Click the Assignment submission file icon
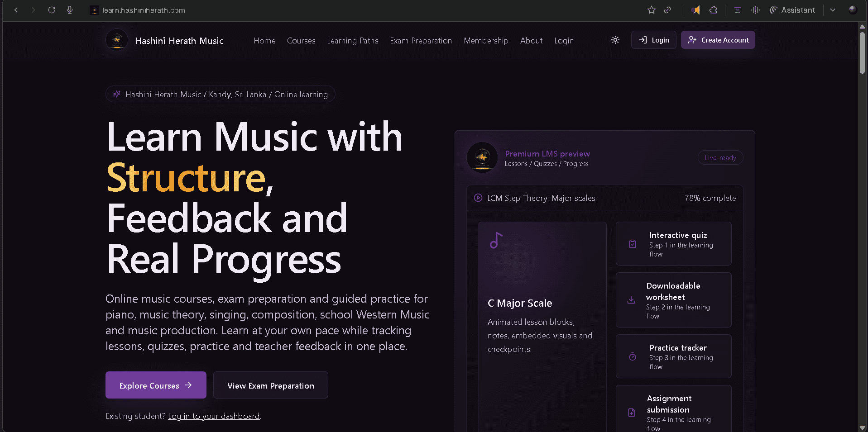868x432 pixels. [632, 413]
